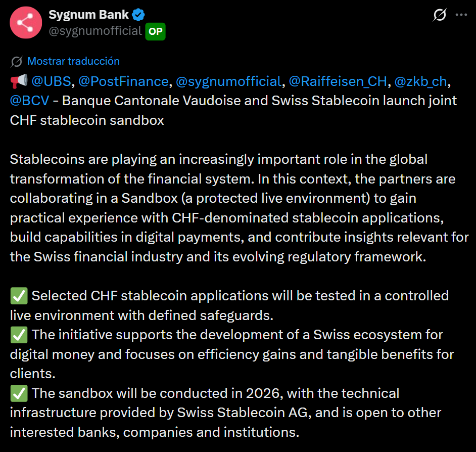Select the @sygnumofficial handle under the name
Viewport: 476px width, 452px height.
pos(94,31)
